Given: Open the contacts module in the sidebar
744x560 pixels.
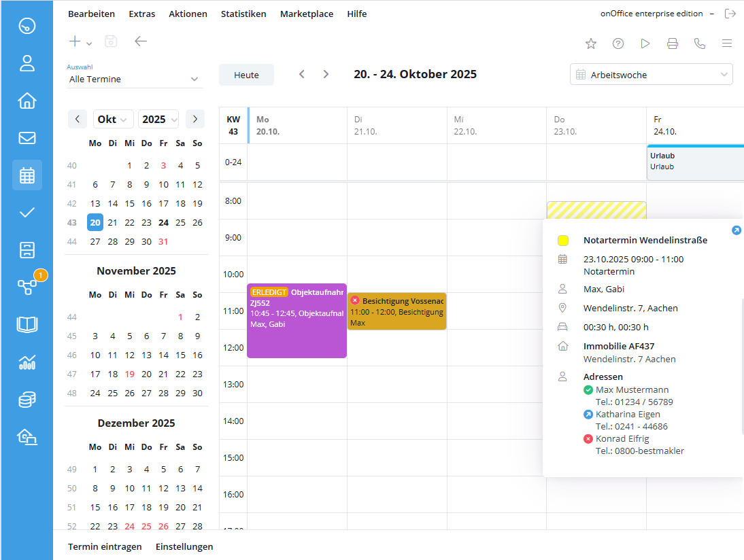Looking at the screenshot, I should click(x=27, y=63).
